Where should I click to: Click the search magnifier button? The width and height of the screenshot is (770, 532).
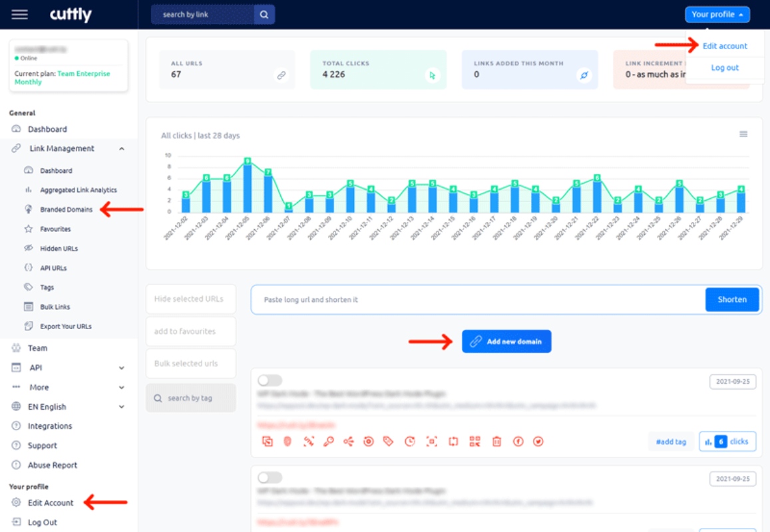pyautogui.click(x=264, y=15)
